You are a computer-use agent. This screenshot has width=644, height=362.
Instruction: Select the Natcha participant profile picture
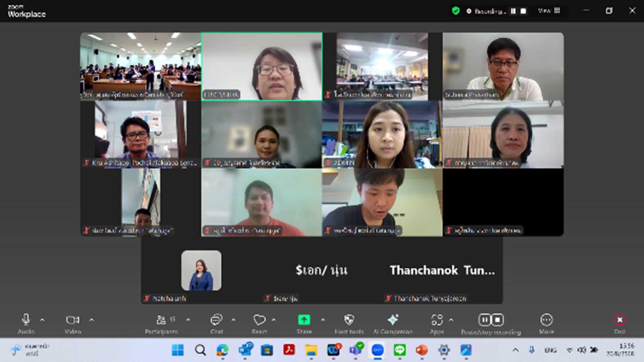point(201,270)
